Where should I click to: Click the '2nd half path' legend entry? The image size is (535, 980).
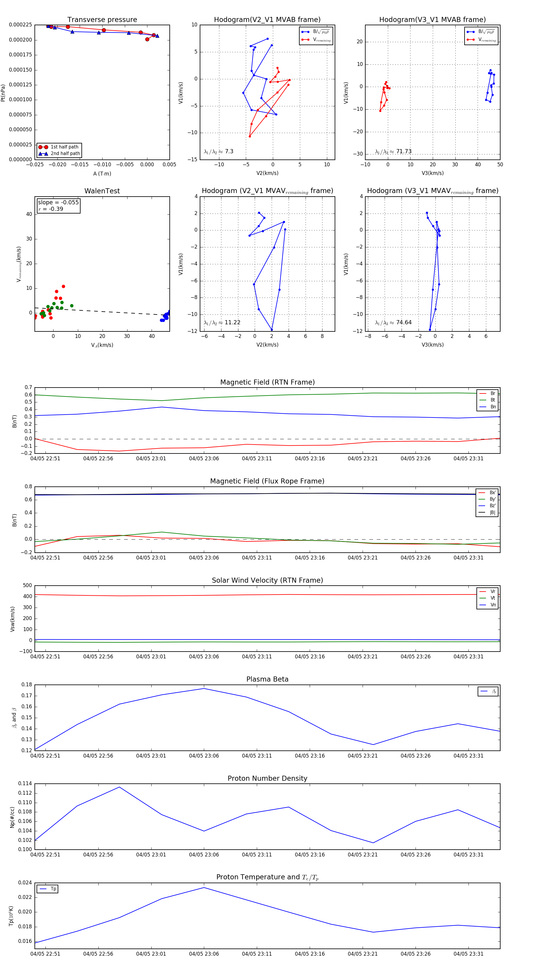59,154
